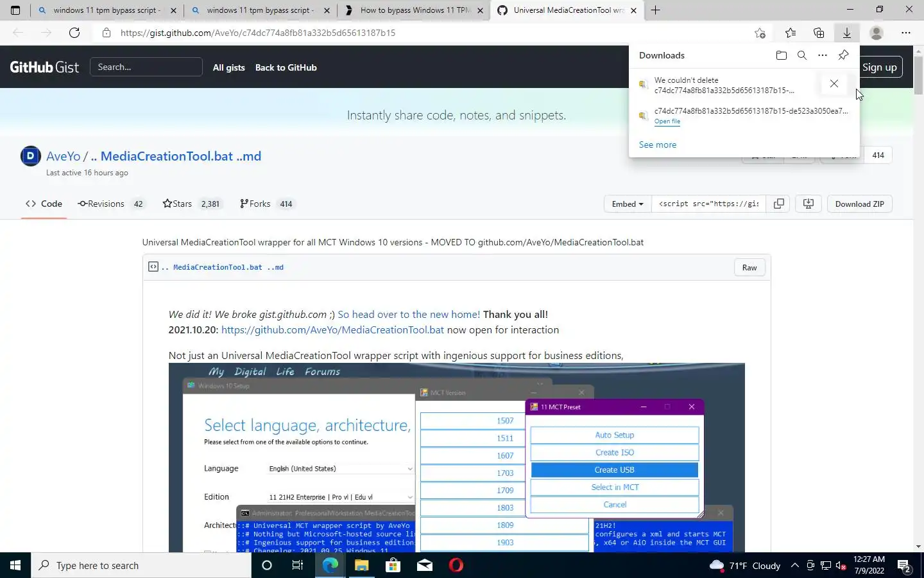924x578 pixels.
Task: Open File Explorer from the taskbar
Action: 361,565
